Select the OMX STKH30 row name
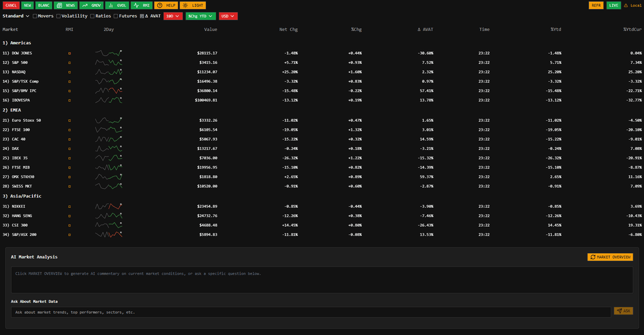The width and height of the screenshot is (644, 335). [x=23, y=177]
